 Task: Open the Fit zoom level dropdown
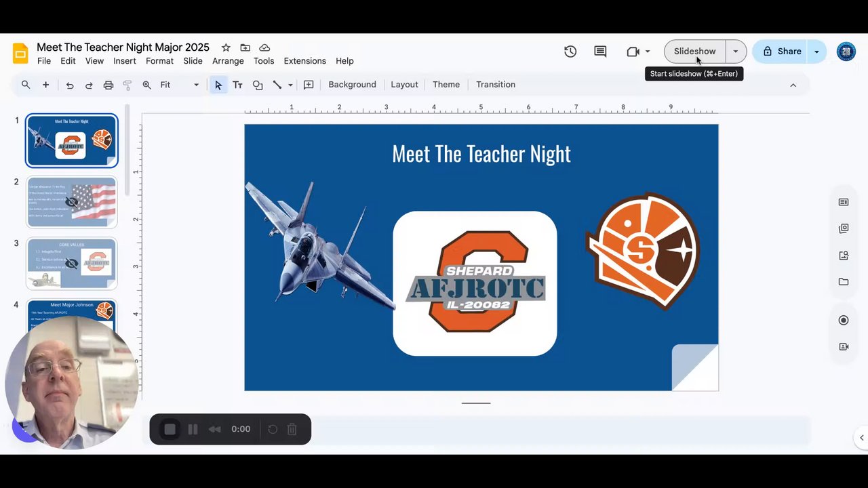pos(179,85)
